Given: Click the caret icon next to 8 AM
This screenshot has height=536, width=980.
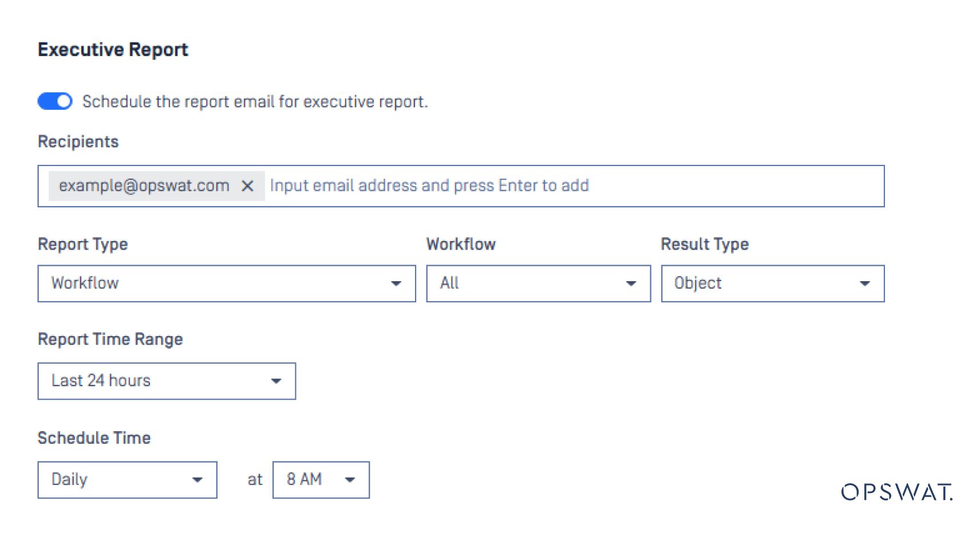Looking at the screenshot, I should (x=350, y=480).
